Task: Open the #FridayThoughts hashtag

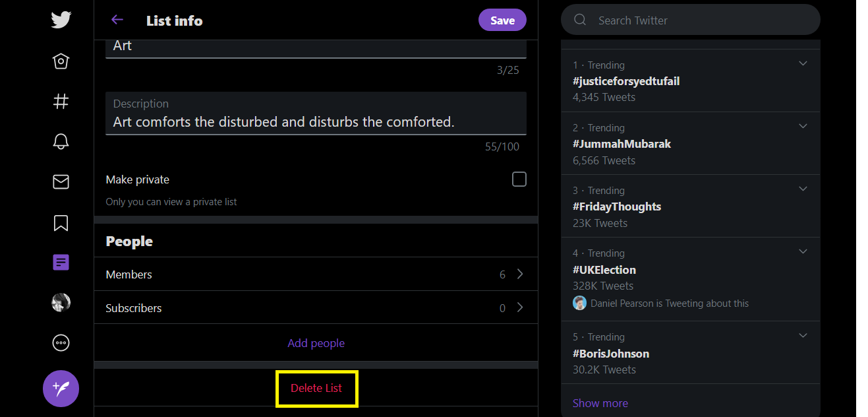Action: 617,207
